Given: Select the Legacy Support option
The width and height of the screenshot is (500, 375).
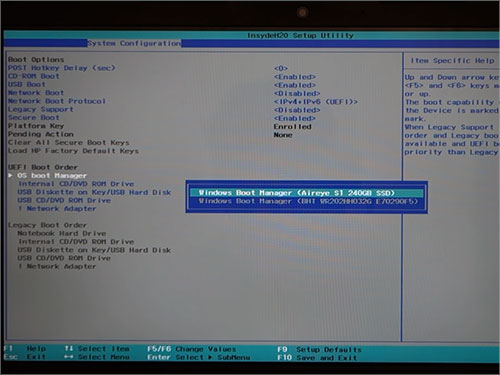Looking at the screenshot, I should 41,109.
